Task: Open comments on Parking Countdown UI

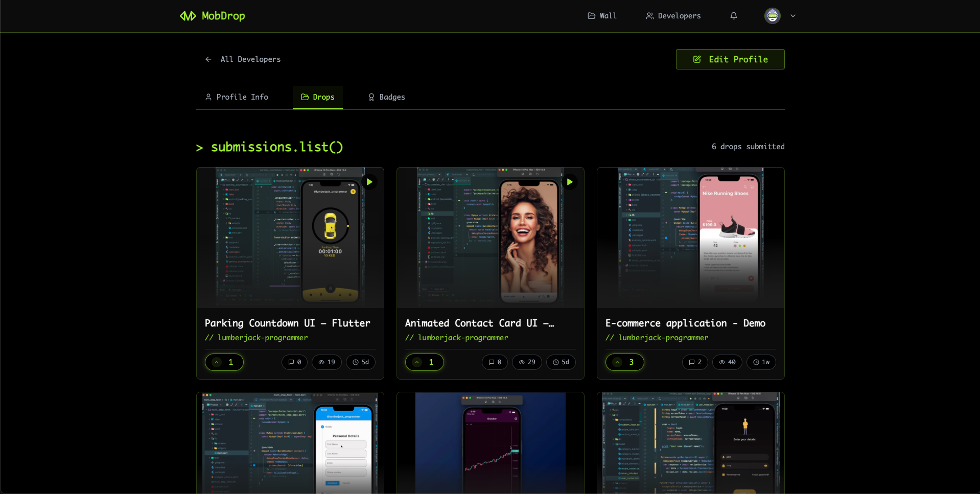Action: coord(295,362)
